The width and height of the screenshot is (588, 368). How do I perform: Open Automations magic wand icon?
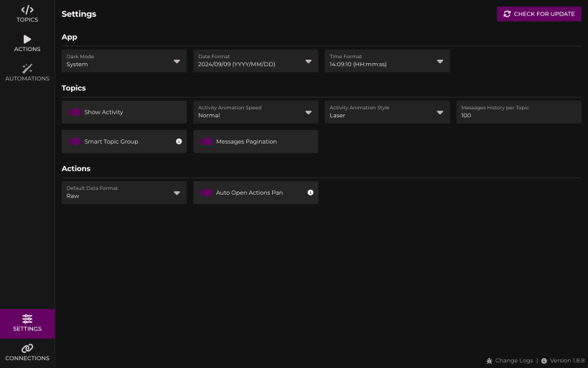[27, 68]
